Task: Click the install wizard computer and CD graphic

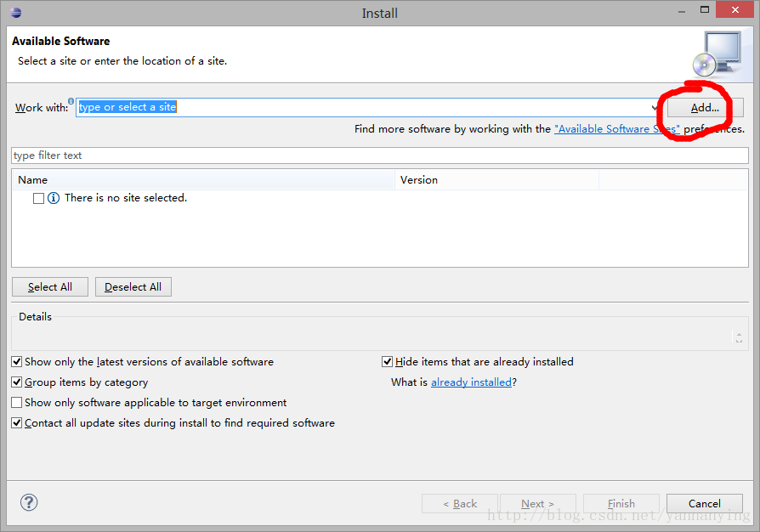Action: point(717,54)
